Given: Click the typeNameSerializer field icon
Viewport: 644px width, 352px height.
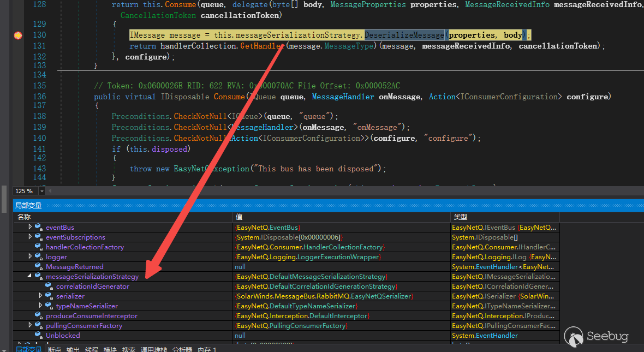Looking at the screenshot, I should tap(49, 306).
